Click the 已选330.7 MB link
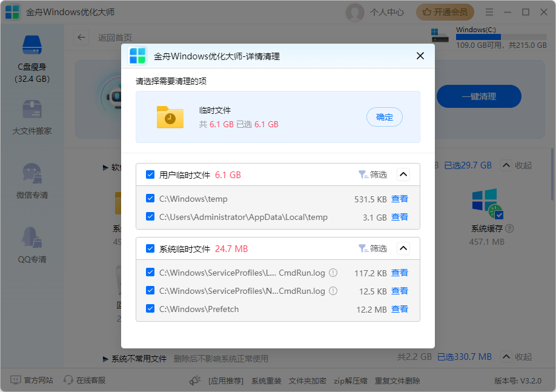 (x=465, y=357)
